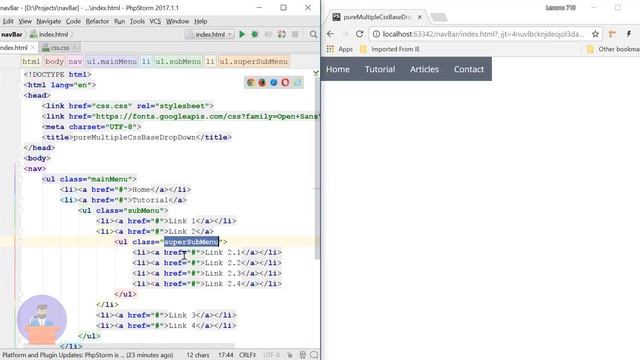
Task: Click the lock icon in status bar
Action: point(289,355)
